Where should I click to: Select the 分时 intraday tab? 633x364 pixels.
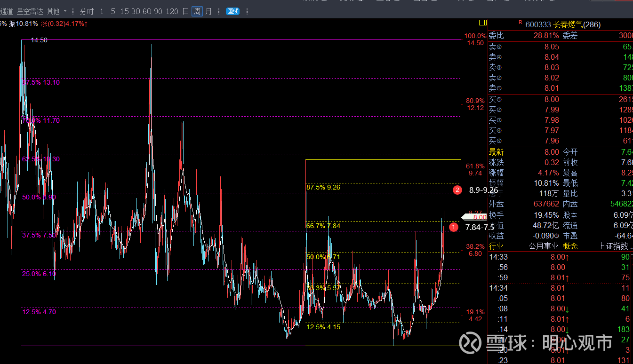(87, 11)
